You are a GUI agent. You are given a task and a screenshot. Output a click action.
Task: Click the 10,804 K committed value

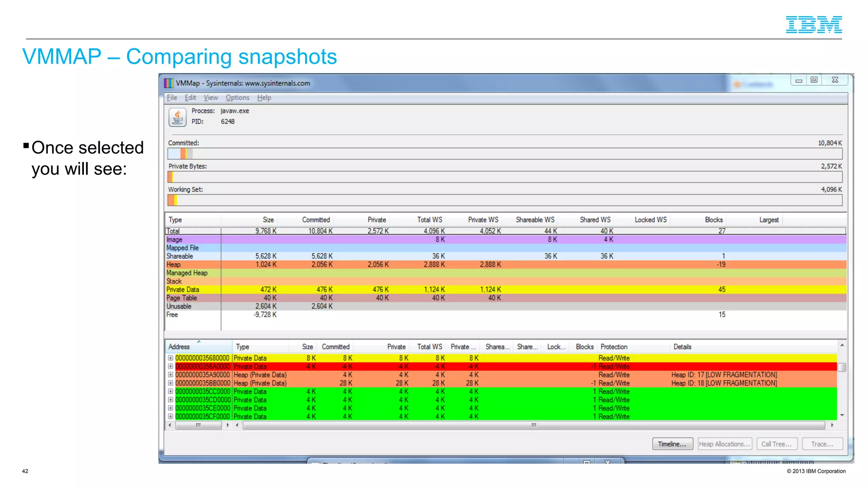pos(829,143)
